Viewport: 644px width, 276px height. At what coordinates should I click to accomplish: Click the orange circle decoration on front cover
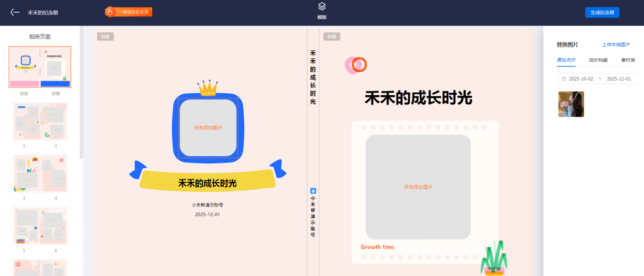coord(359,65)
